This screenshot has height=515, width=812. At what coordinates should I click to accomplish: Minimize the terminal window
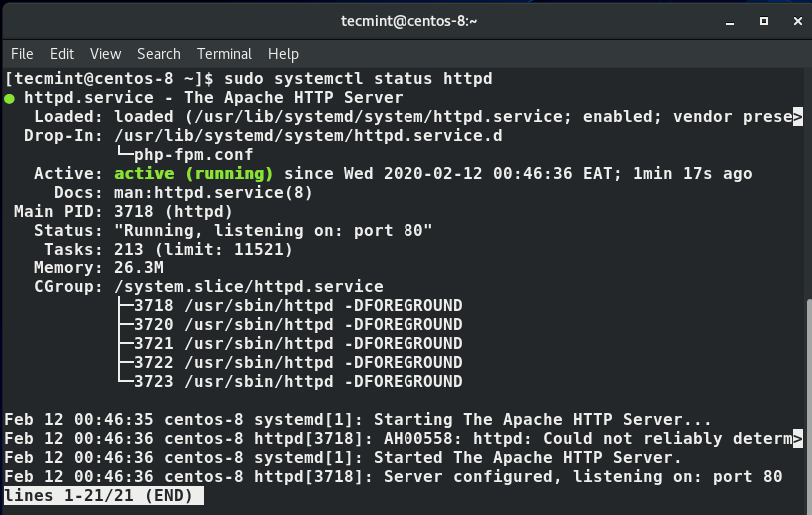click(x=730, y=22)
